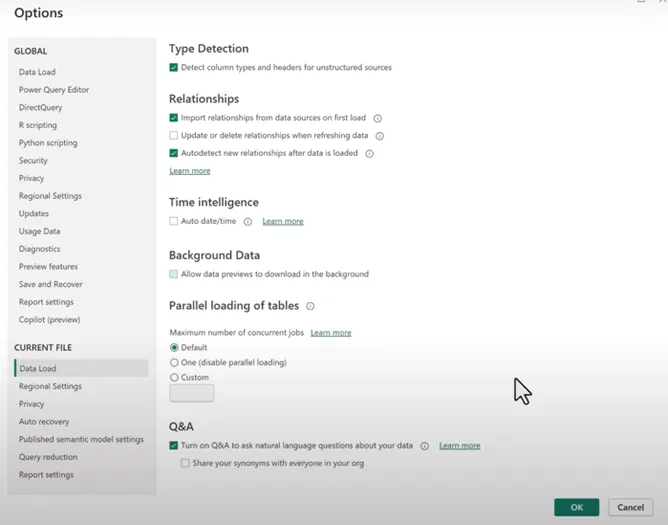Open Learn more link for concurrent jobs

click(331, 333)
